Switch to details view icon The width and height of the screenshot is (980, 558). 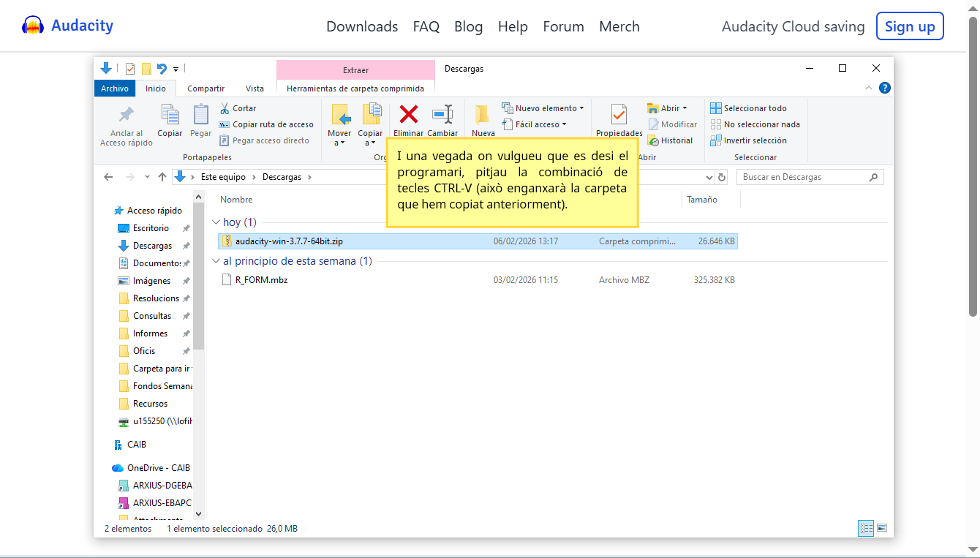866,528
